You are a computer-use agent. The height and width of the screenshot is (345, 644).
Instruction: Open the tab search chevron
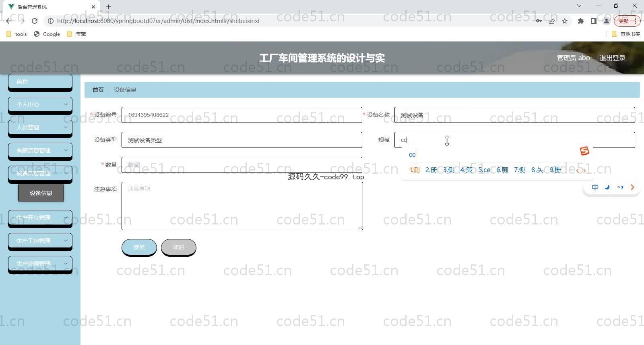pyautogui.click(x=579, y=6)
